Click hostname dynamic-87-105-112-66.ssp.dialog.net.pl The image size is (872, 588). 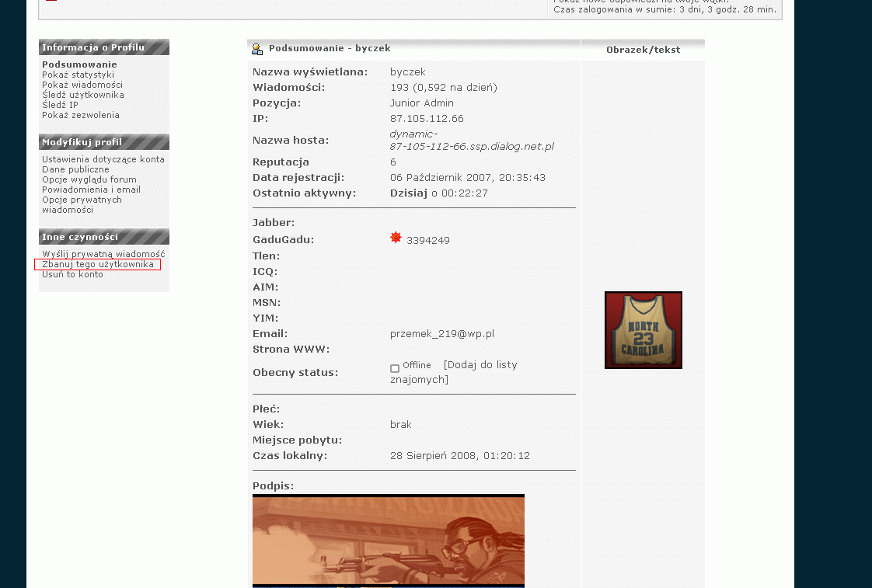[473, 140]
